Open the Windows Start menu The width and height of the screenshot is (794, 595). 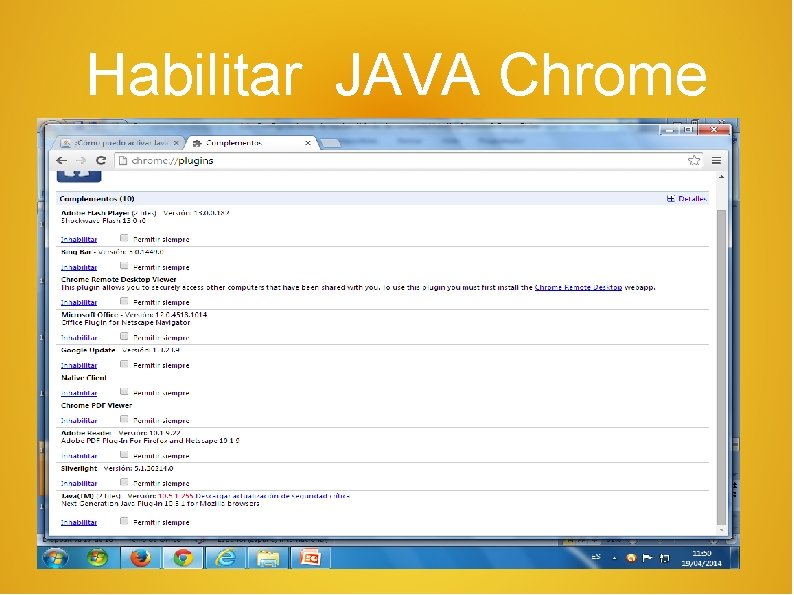[x=56, y=558]
